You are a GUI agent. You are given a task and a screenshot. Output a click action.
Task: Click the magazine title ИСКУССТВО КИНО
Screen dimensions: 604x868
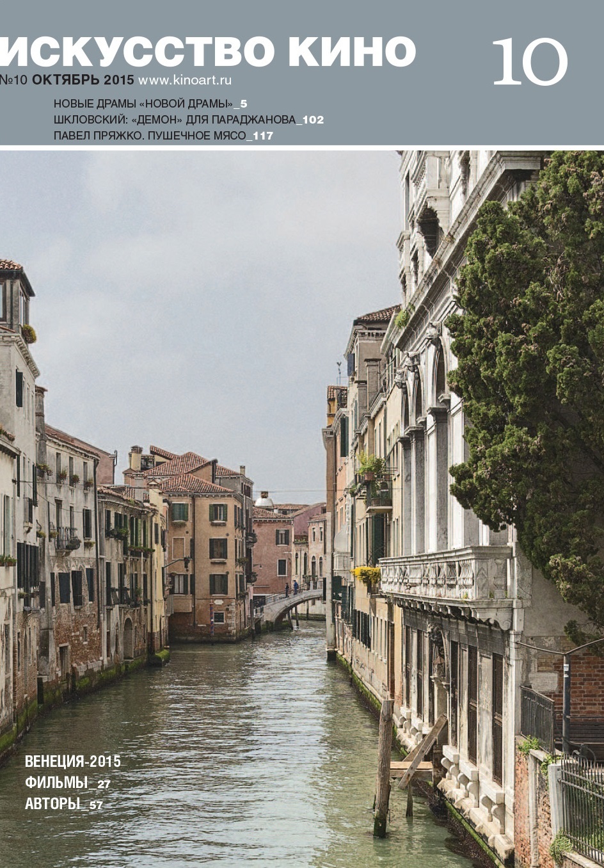coord(207,51)
